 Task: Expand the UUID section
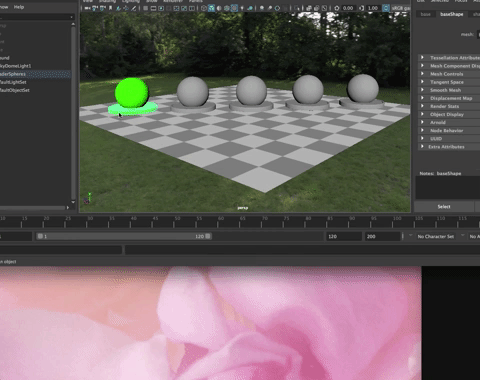(449, 139)
